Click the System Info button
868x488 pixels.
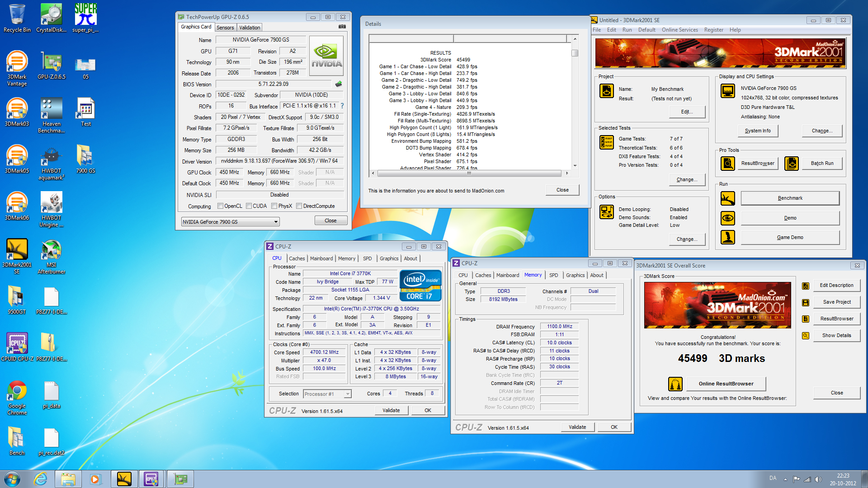pos(758,131)
